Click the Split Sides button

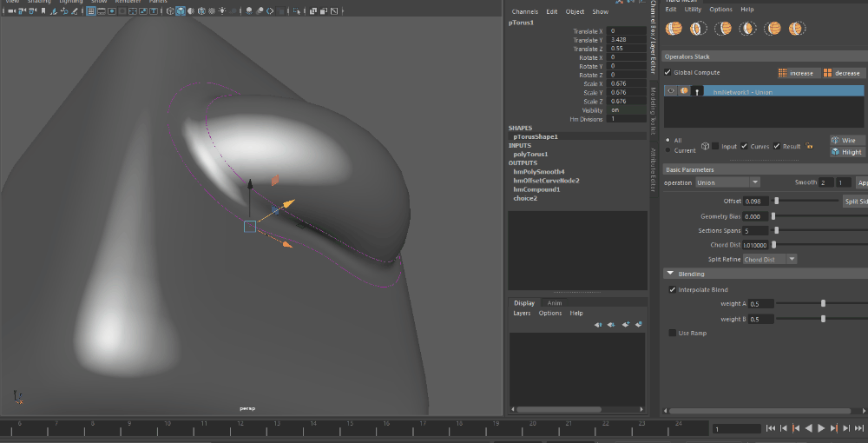click(x=855, y=202)
